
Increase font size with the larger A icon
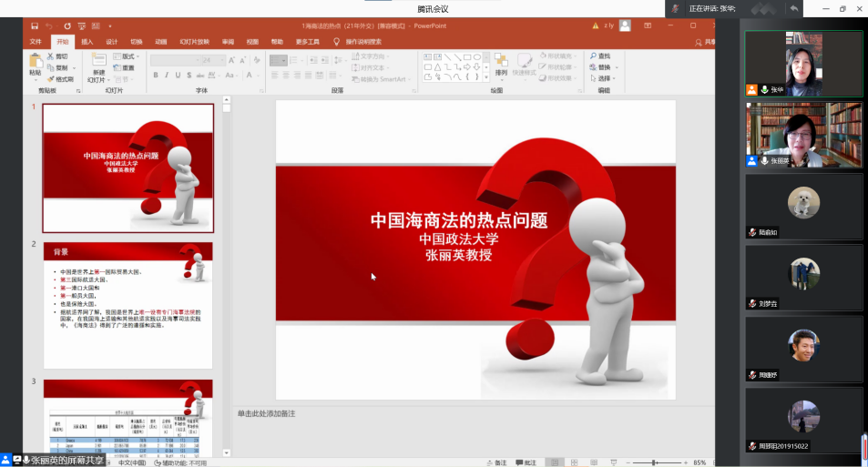(232, 60)
